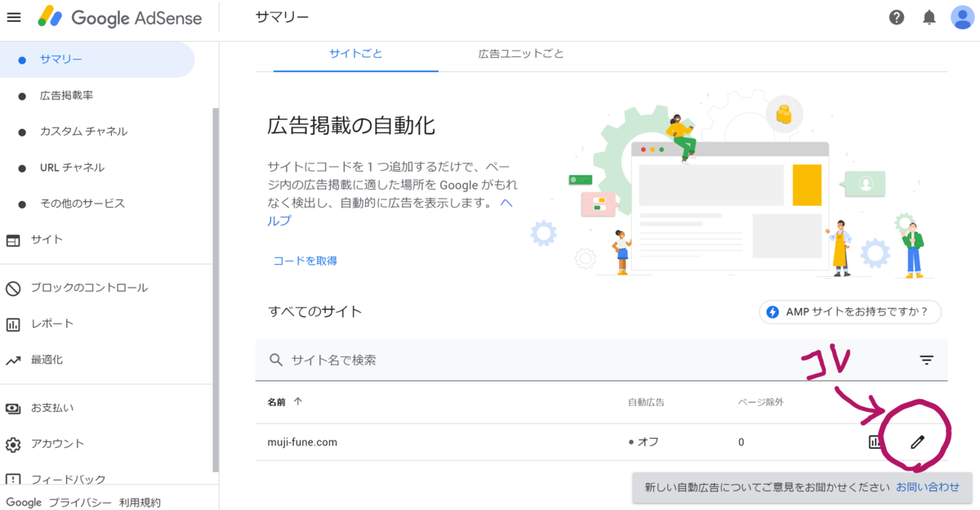Click the sidebar vertical scrollbar

pos(215,290)
